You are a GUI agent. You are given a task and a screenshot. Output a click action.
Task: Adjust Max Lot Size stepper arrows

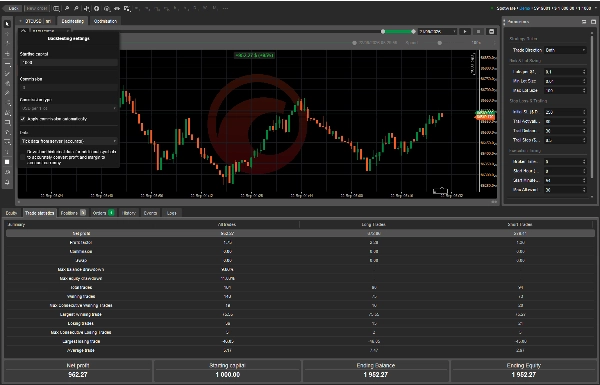[584, 91]
